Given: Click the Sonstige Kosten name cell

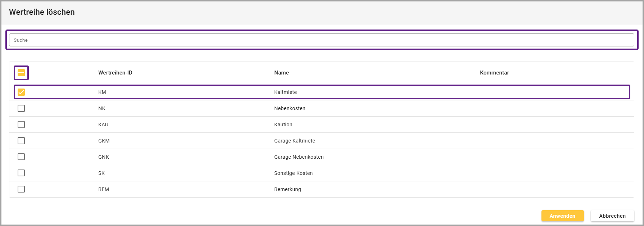Looking at the screenshot, I should click(293, 173).
